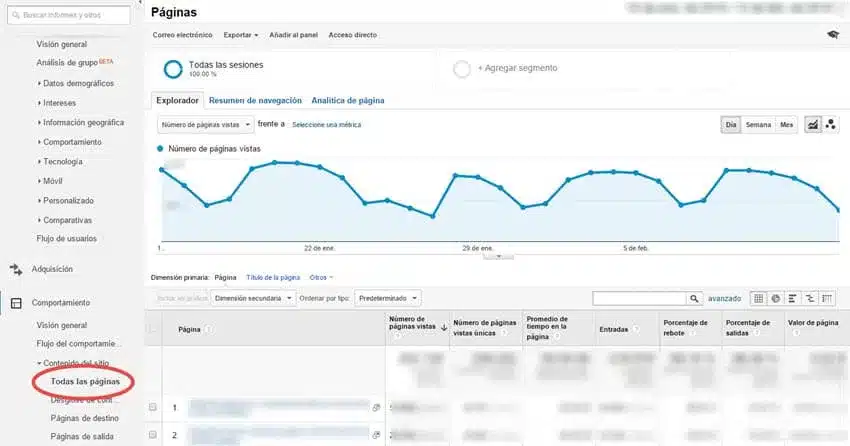Select the Semana time granularity
Image resolution: width=850 pixels, height=446 pixels.
click(758, 125)
